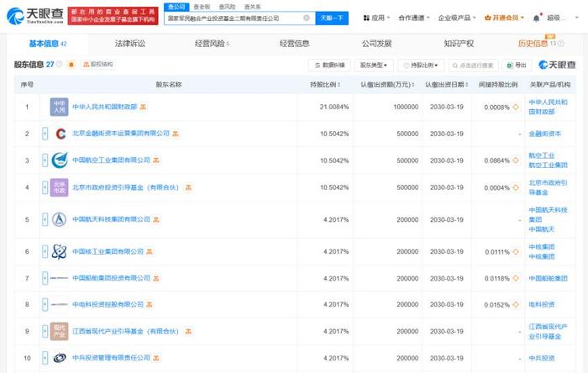Open equity chart icon after 中兵投资管理有限责任公司
The image size is (588, 373).
pos(156,359)
